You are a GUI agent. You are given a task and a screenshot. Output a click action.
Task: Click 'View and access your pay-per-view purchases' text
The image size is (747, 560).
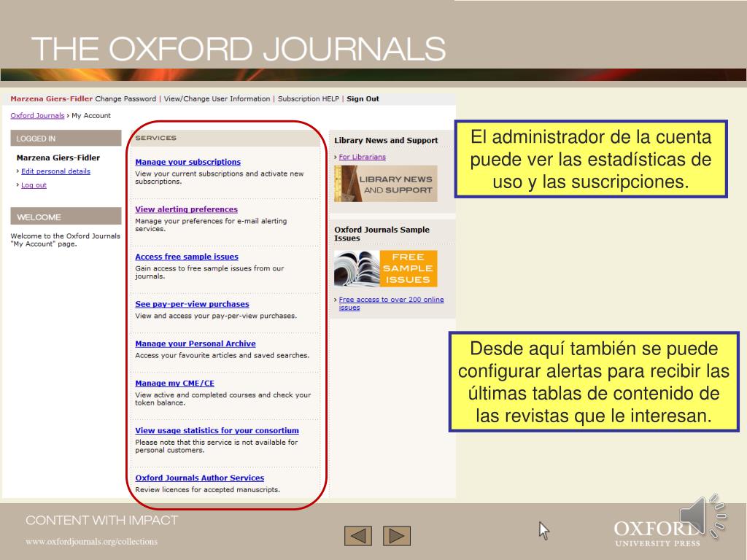216,316
